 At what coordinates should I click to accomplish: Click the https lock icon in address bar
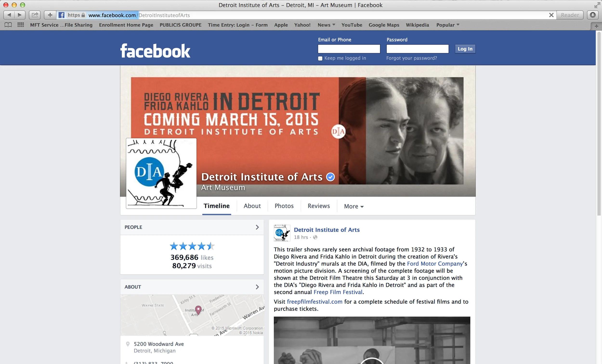[83, 15]
